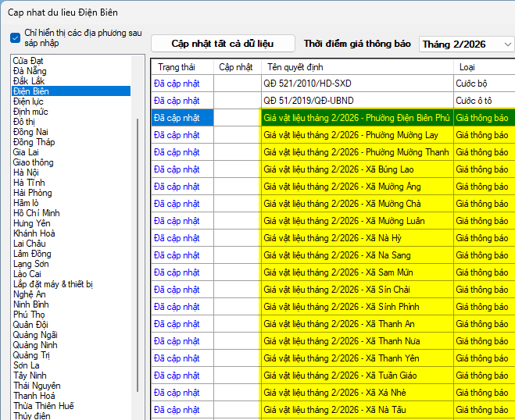The image size is (515, 420).
Task: Click the Loại column header
Action: click(467, 67)
